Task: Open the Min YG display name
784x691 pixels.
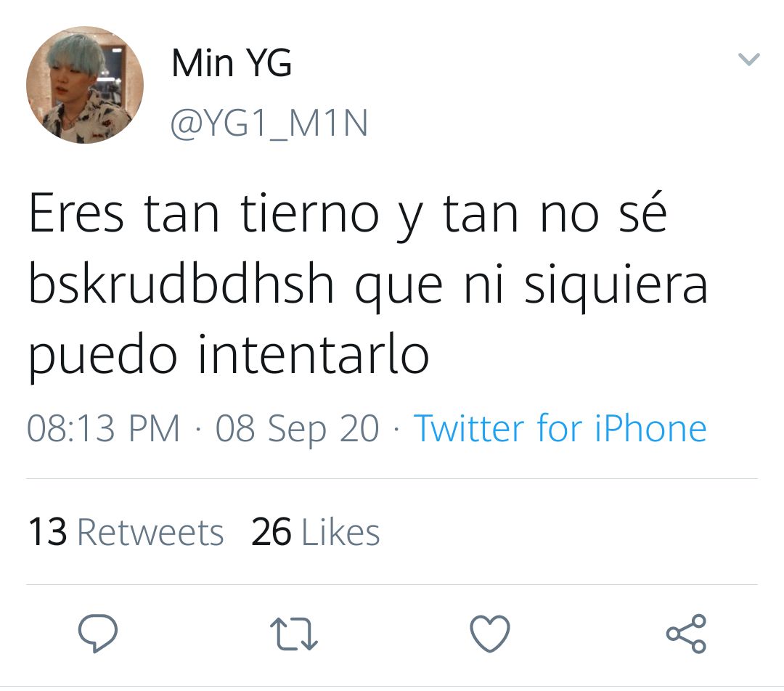Action: [x=232, y=63]
